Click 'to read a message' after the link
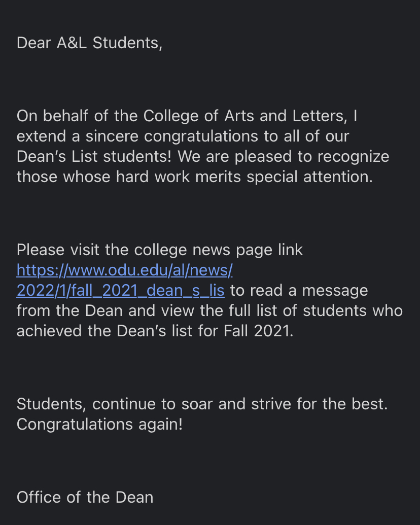The width and height of the screenshot is (420, 525). tap(299, 291)
